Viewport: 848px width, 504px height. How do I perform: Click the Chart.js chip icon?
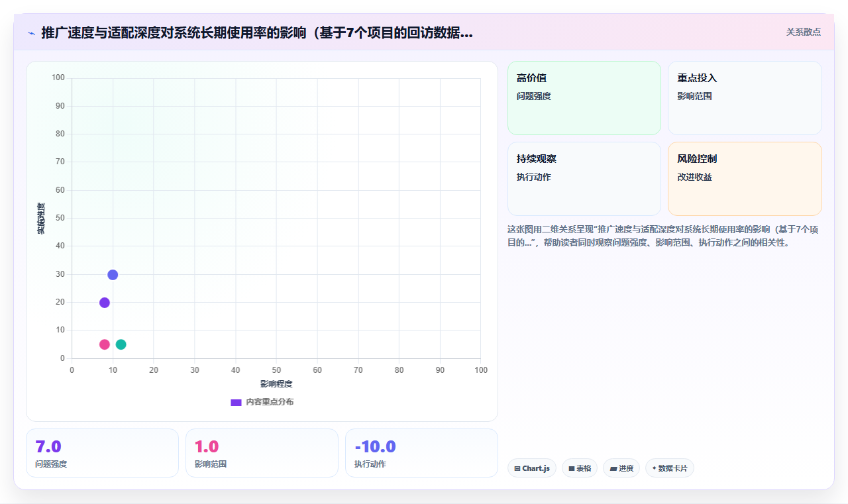[x=517, y=468]
